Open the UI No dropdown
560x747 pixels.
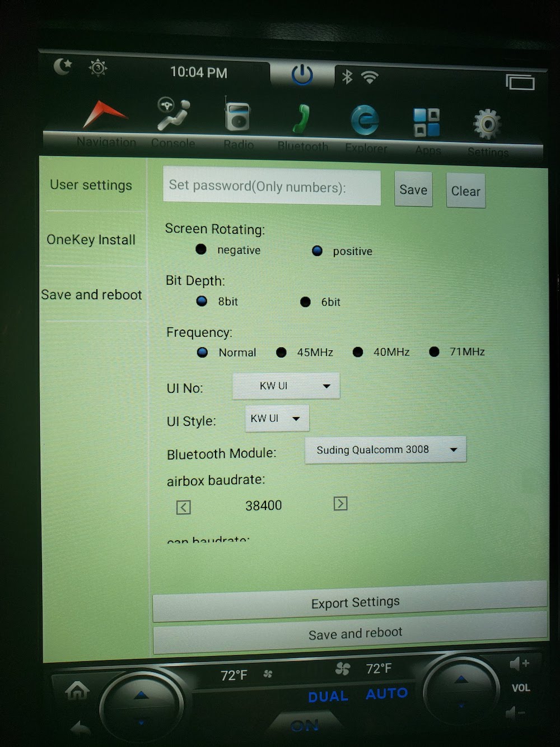(x=286, y=386)
